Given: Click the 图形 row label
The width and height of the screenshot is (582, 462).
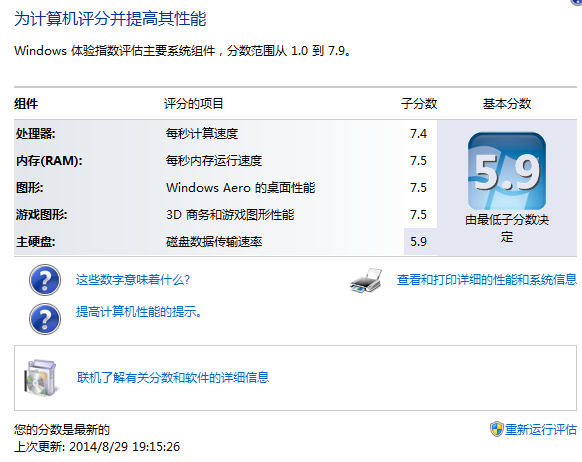Looking at the screenshot, I should tap(29, 187).
